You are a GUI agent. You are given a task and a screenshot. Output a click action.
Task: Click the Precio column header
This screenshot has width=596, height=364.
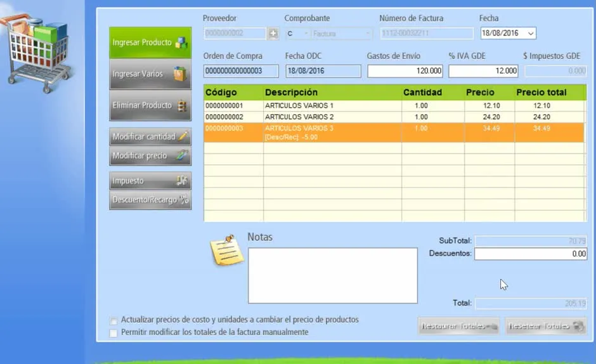pos(489,93)
